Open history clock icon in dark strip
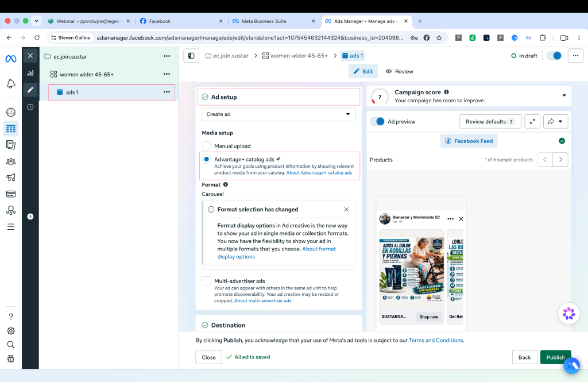 pos(30,107)
